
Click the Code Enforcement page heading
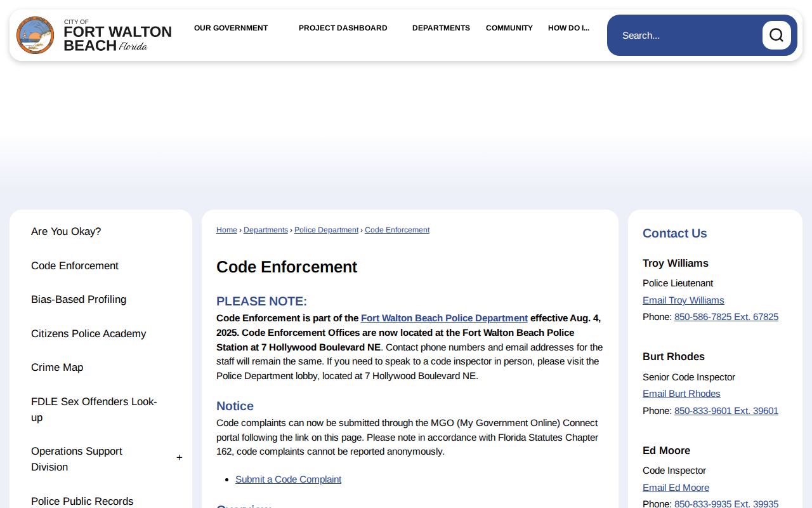pos(287,267)
